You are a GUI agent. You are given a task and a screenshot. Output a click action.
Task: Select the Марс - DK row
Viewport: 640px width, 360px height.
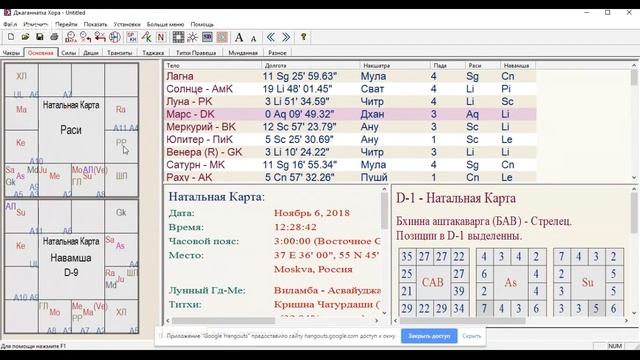350,114
